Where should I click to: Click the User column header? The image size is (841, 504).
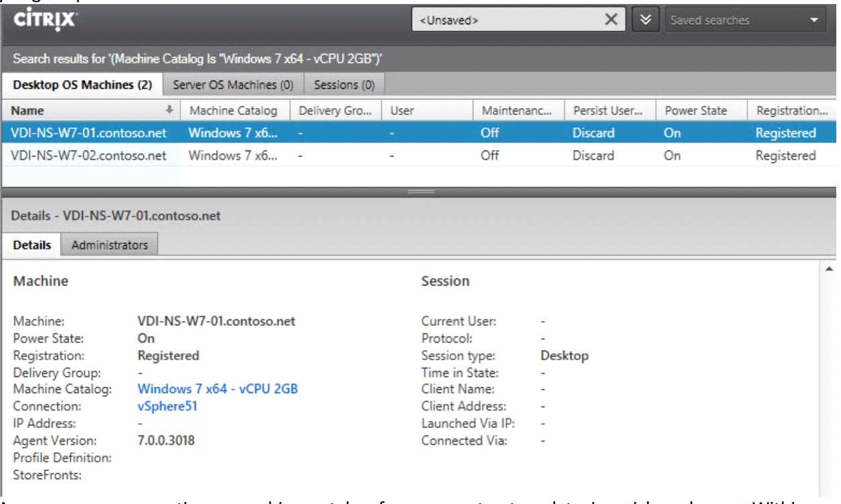click(427, 110)
